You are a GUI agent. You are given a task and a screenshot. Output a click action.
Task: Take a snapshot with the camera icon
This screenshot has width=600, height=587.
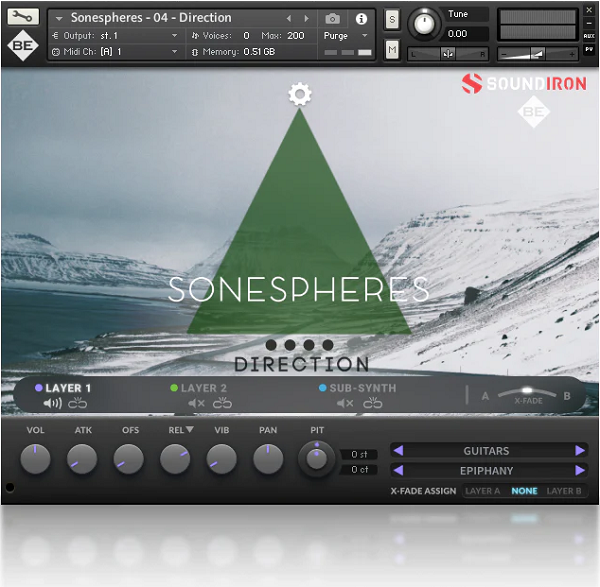pos(332,18)
